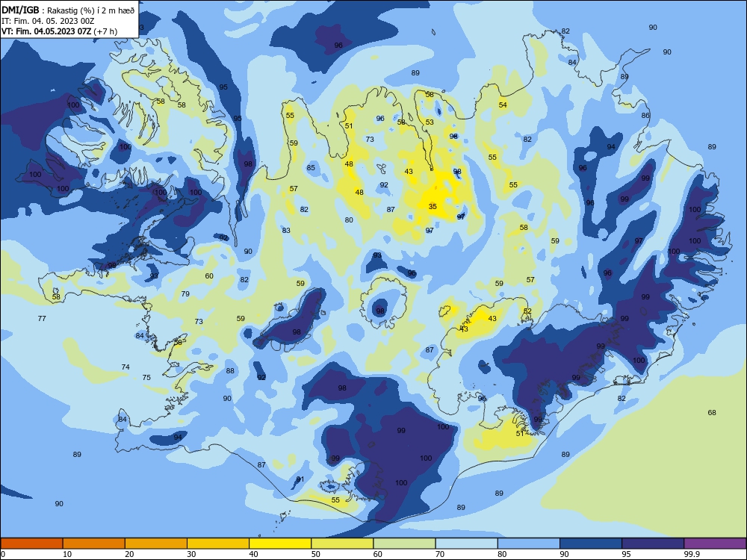Click the pale yellow 50–60 legend swatch
747x560 pixels.
[342, 544]
